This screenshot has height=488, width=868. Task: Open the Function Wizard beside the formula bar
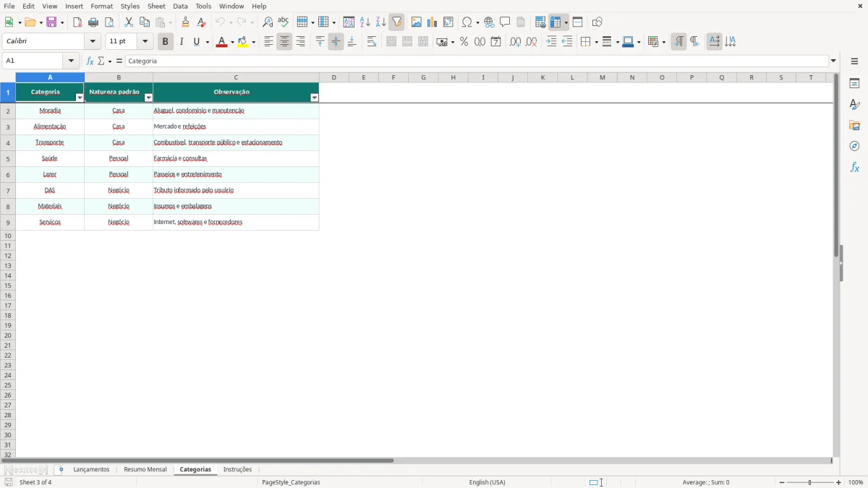(90, 61)
